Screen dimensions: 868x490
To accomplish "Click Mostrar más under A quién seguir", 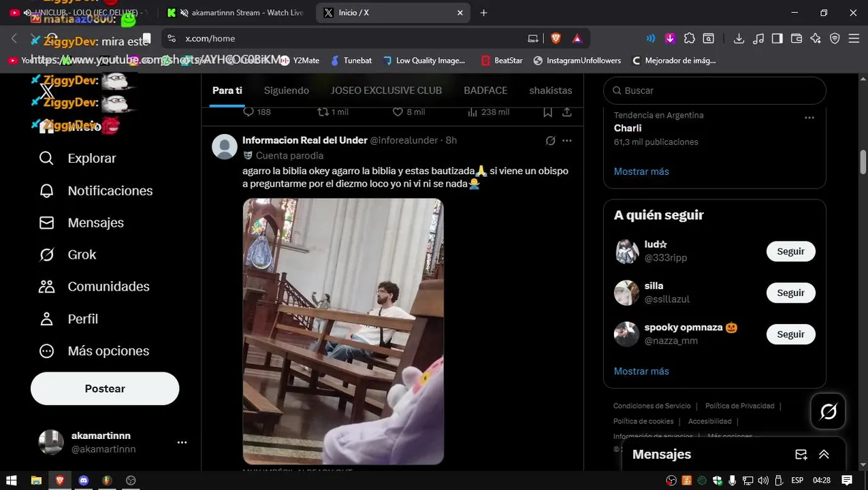I will pyautogui.click(x=641, y=372).
